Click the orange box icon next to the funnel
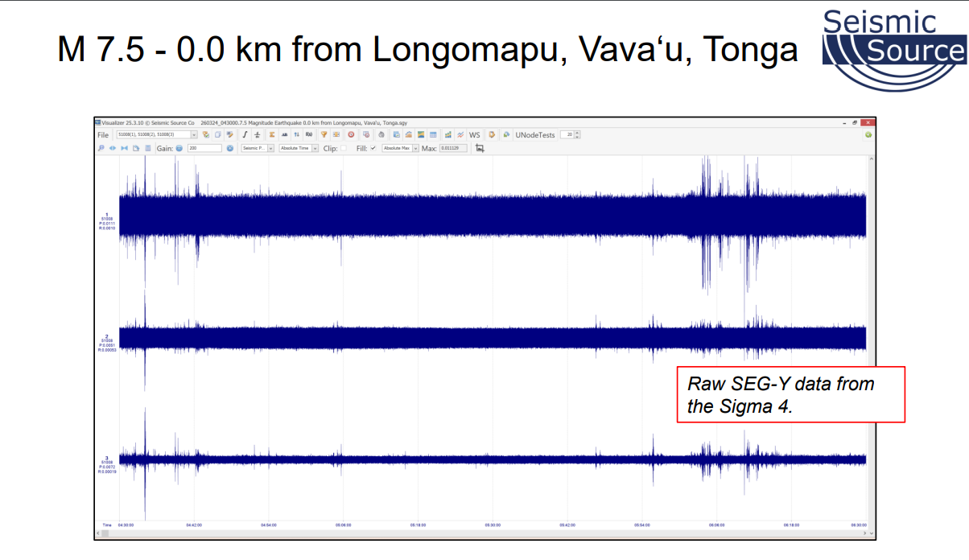Viewport: 969px width, 560px height. [x=336, y=134]
